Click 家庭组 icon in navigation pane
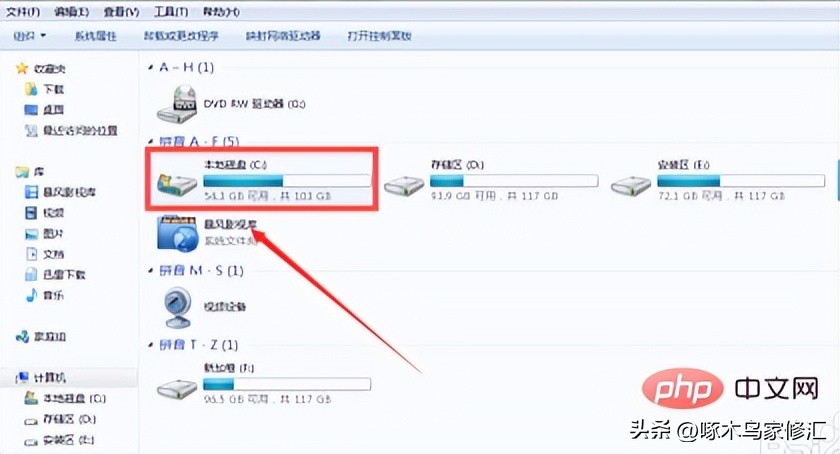 [x=22, y=337]
